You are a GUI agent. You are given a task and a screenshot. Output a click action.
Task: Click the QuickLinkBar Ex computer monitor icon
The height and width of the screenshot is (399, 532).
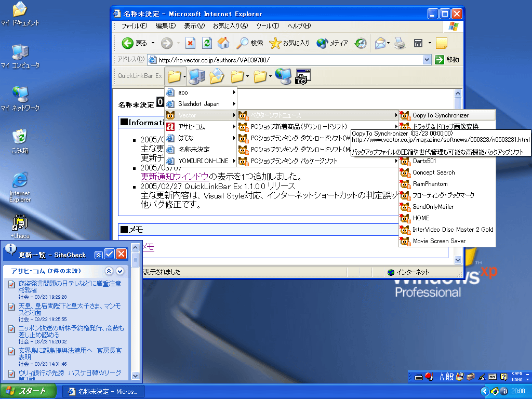[197, 76]
